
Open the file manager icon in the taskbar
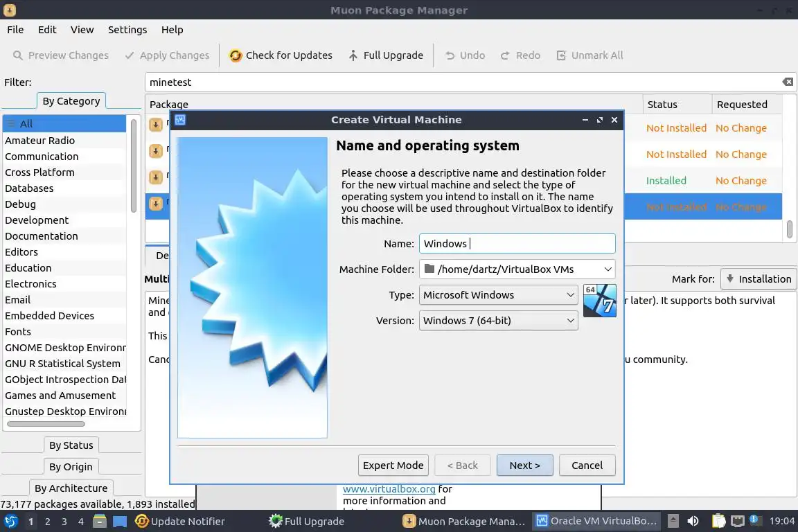[x=100, y=521]
